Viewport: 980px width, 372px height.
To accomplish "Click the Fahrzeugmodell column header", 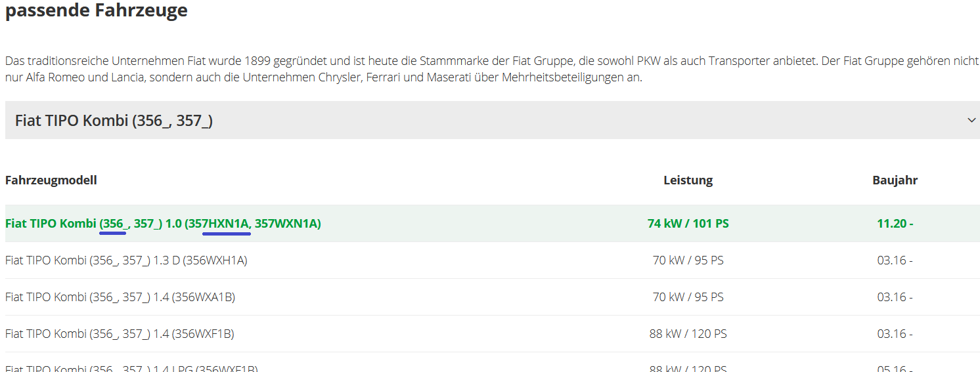I will [x=51, y=180].
